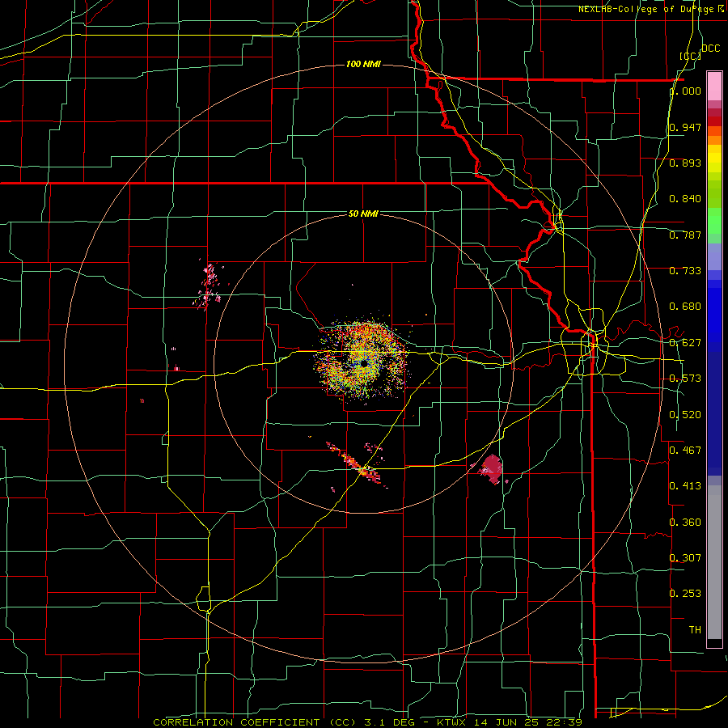This screenshot has height=728, width=728.
Task: Click the 0.360 color scale value
Action: coord(685,523)
